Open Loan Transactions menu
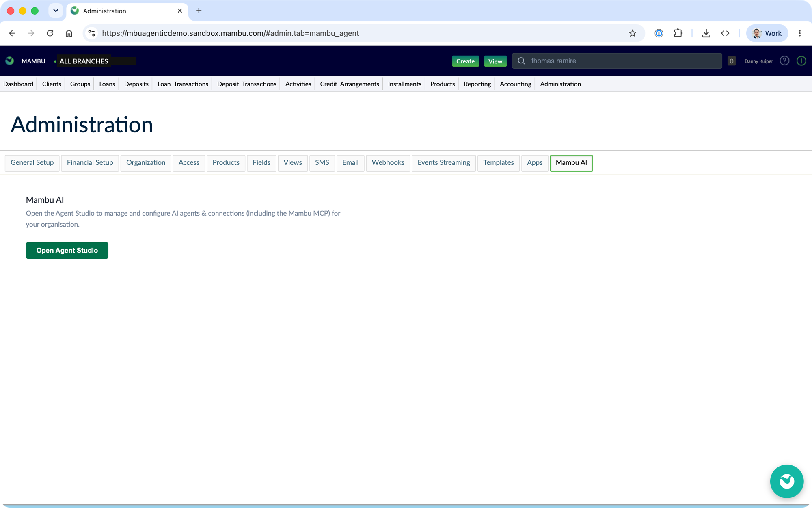812x508 pixels. [183, 84]
